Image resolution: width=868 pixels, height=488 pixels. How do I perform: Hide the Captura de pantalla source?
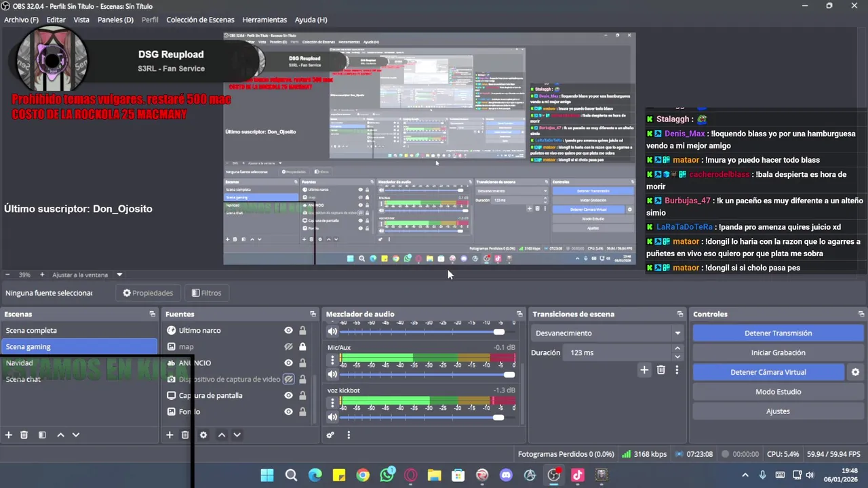tap(288, 395)
